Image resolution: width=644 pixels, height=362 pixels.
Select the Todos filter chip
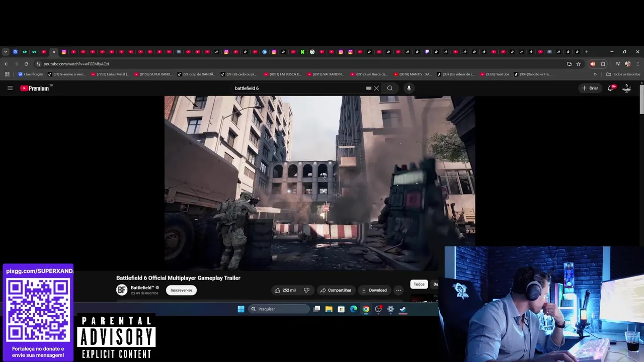pyautogui.click(x=419, y=284)
